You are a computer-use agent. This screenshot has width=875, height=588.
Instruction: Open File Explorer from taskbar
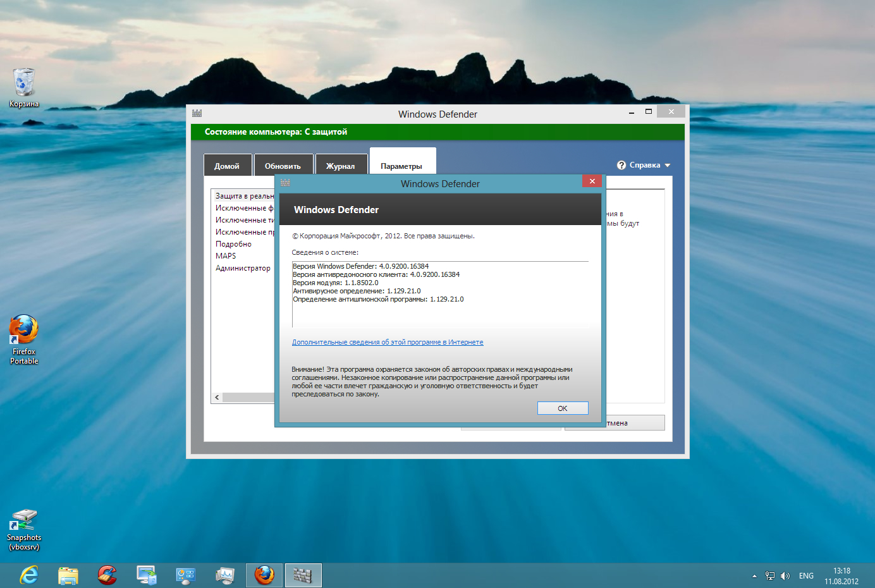(68, 575)
